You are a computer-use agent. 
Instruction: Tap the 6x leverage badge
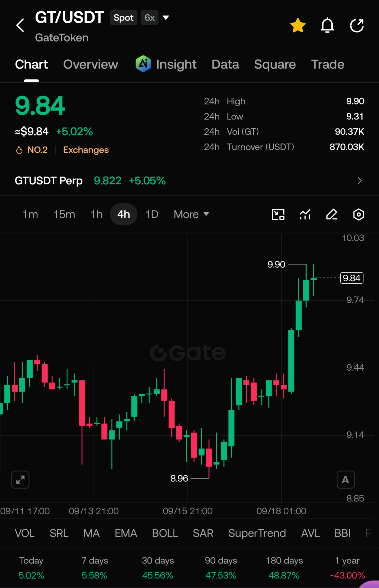click(150, 18)
